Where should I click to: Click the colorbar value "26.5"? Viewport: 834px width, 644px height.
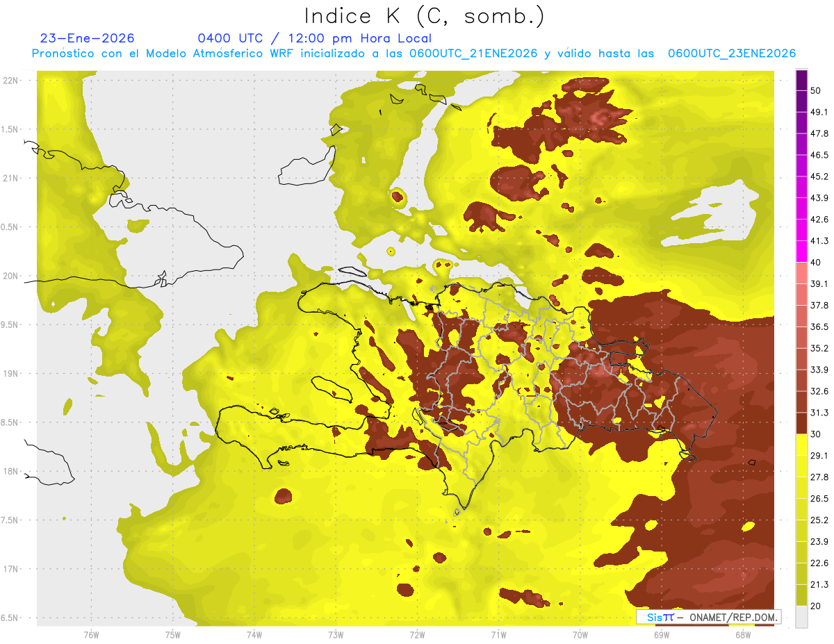(819, 498)
